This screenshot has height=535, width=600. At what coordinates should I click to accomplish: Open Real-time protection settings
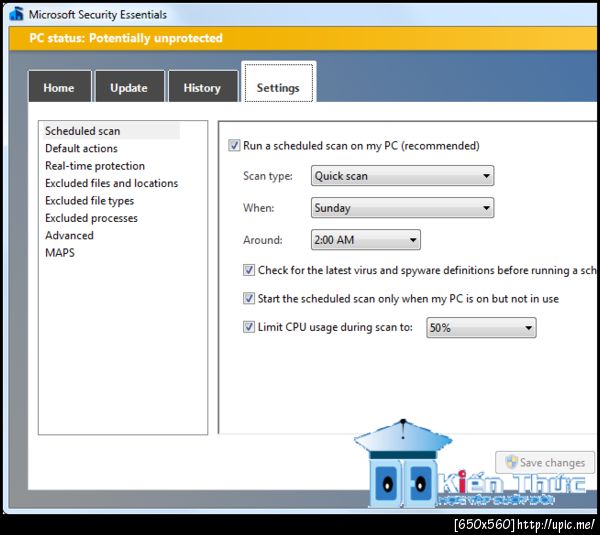(95, 166)
